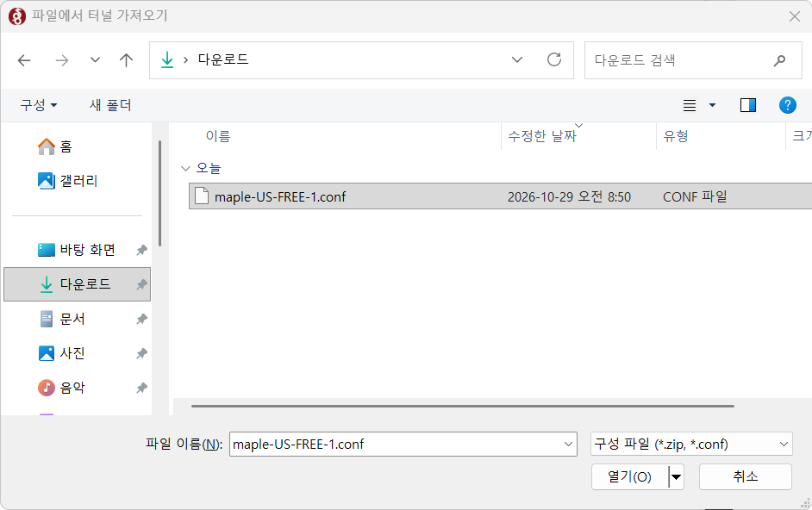The height and width of the screenshot is (510, 812).
Task: Refresh the 다운로드 folder view
Action: click(x=554, y=60)
